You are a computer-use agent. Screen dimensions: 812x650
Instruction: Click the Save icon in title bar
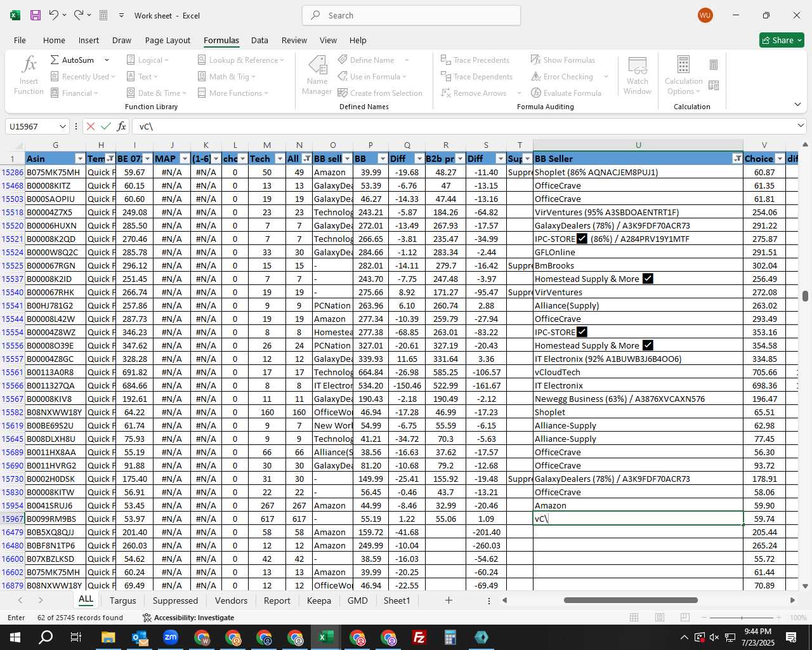point(36,15)
